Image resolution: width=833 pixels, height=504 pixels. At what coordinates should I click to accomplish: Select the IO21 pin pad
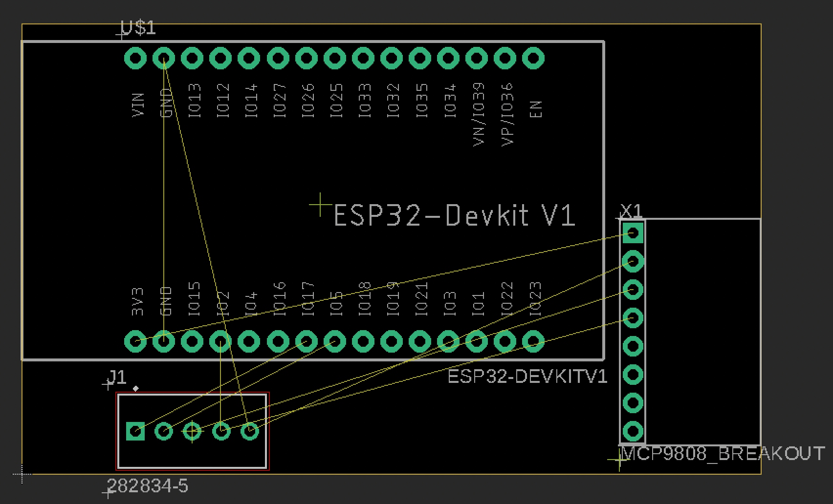[x=419, y=341]
